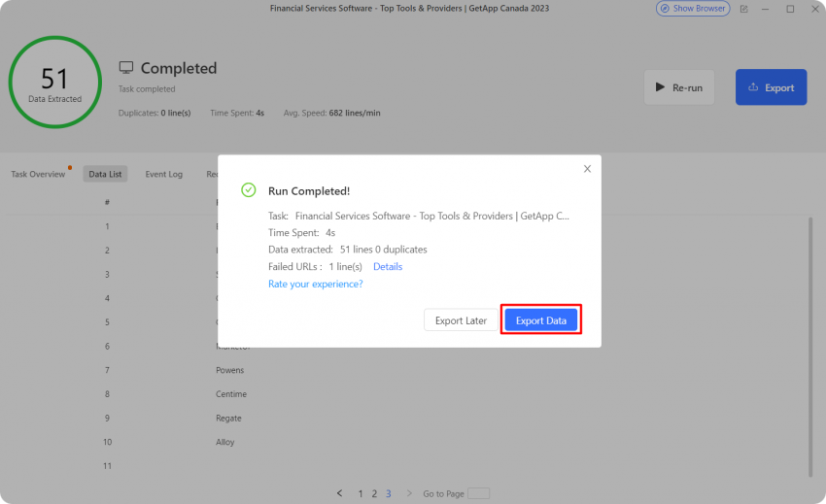Click the 51 Data Extracted circle
Screen dimensions: 826x504
(x=54, y=83)
